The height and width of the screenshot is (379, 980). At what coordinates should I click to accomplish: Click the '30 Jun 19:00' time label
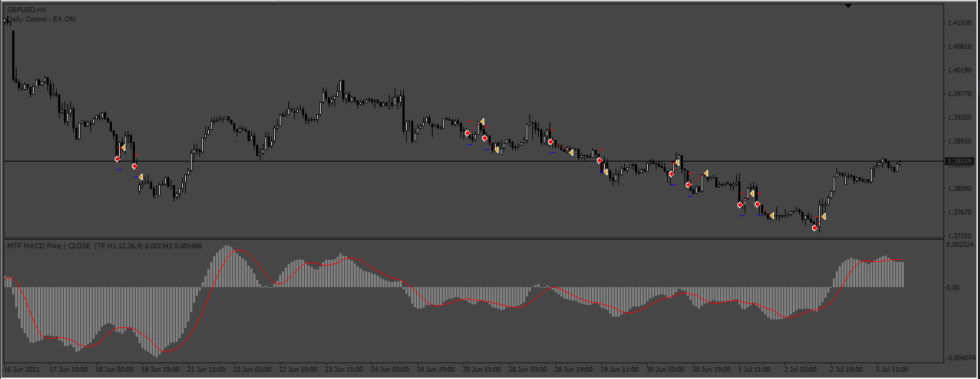pyautogui.click(x=712, y=370)
